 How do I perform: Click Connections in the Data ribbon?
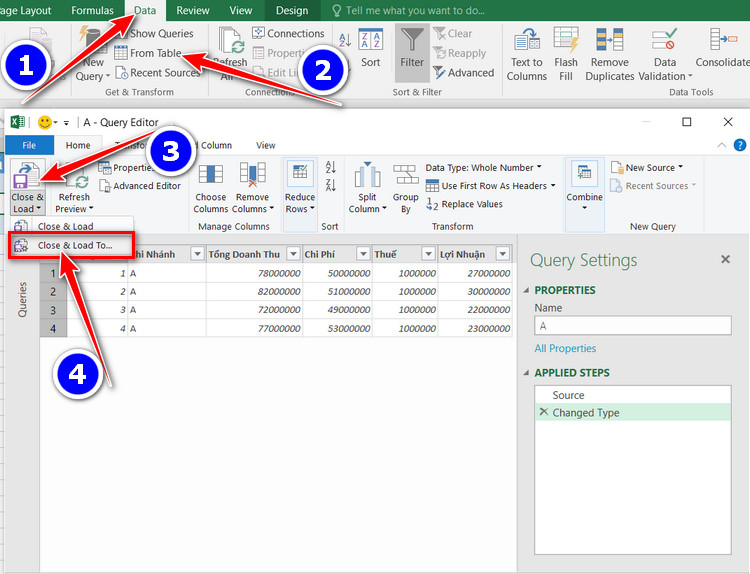coord(288,33)
